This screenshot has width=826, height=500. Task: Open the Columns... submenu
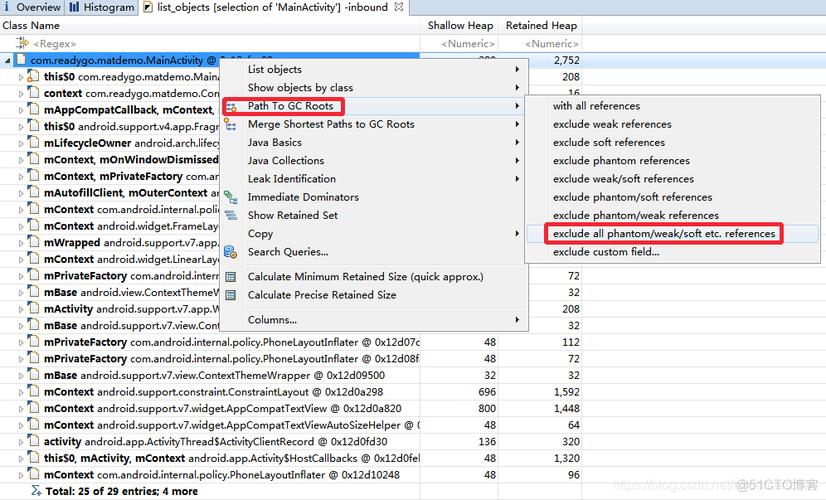373,320
